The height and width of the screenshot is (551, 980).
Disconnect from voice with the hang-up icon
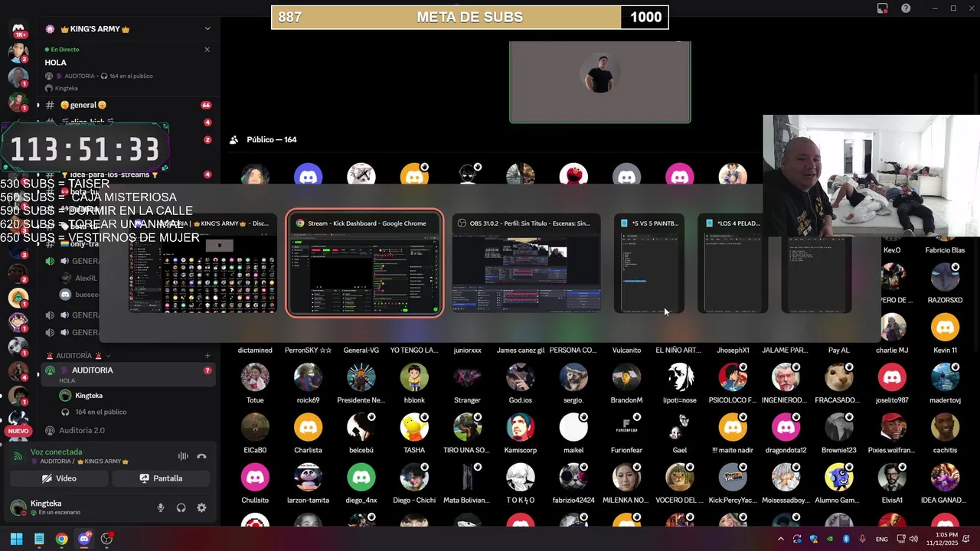(201, 456)
